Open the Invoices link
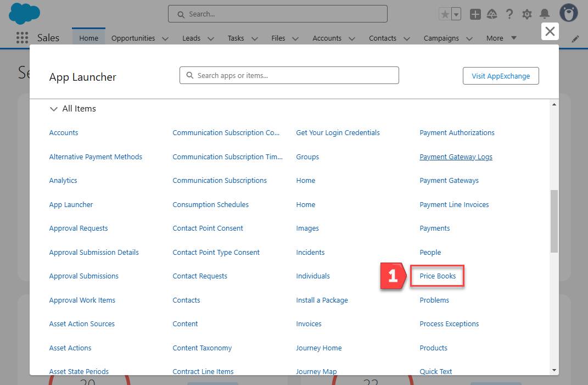The width and height of the screenshot is (588, 385). pyautogui.click(x=309, y=323)
